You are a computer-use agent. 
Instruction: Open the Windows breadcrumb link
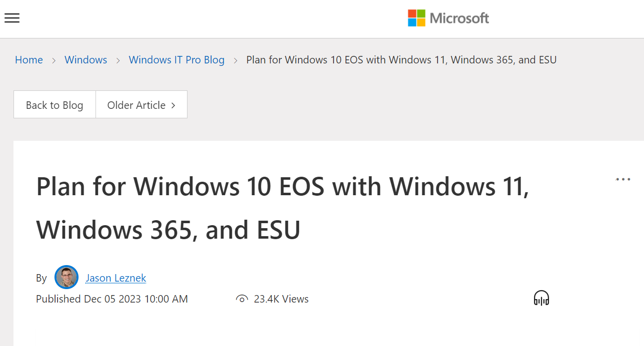click(85, 59)
